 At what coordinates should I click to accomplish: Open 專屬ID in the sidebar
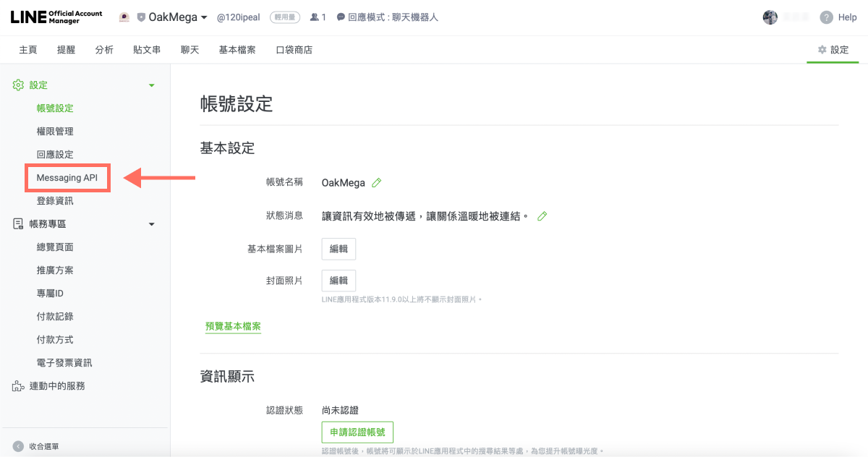(51, 294)
